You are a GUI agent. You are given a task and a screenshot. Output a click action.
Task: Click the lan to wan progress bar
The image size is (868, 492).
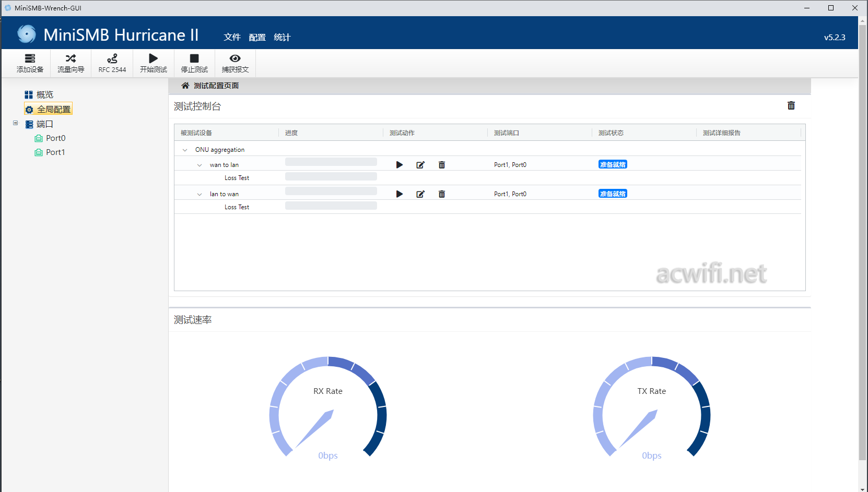click(331, 191)
